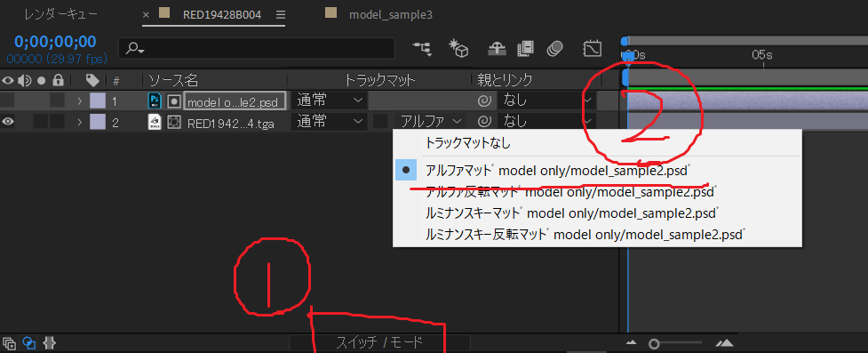Viewport: 868px width, 353px height.
Task: Click the video eye column header icon
Action: (8, 81)
